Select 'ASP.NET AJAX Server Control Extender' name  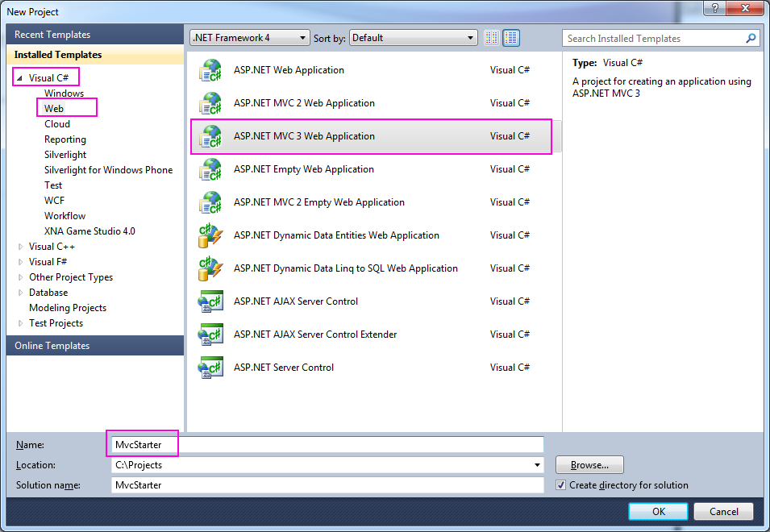pos(314,335)
